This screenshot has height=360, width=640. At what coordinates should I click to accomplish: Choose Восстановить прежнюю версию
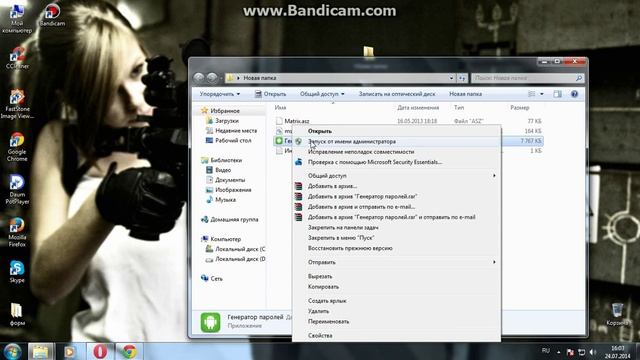(x=396, y=248)
